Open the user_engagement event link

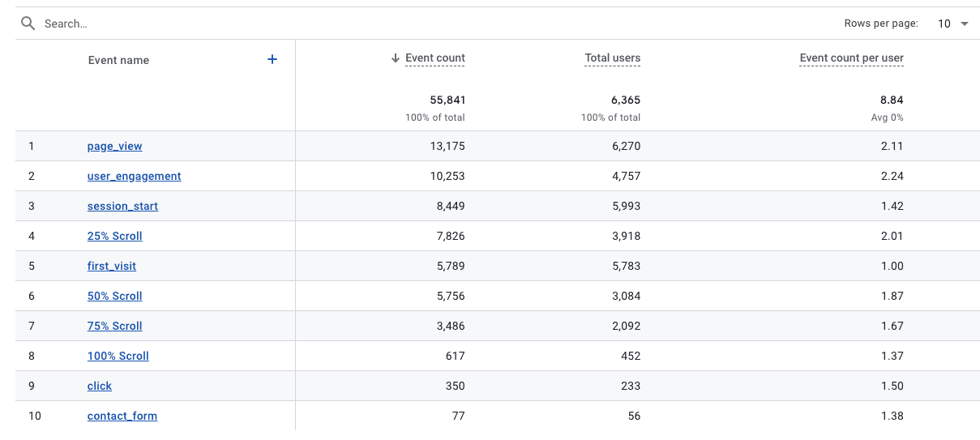pyautogui.click(x=134, y=177)
